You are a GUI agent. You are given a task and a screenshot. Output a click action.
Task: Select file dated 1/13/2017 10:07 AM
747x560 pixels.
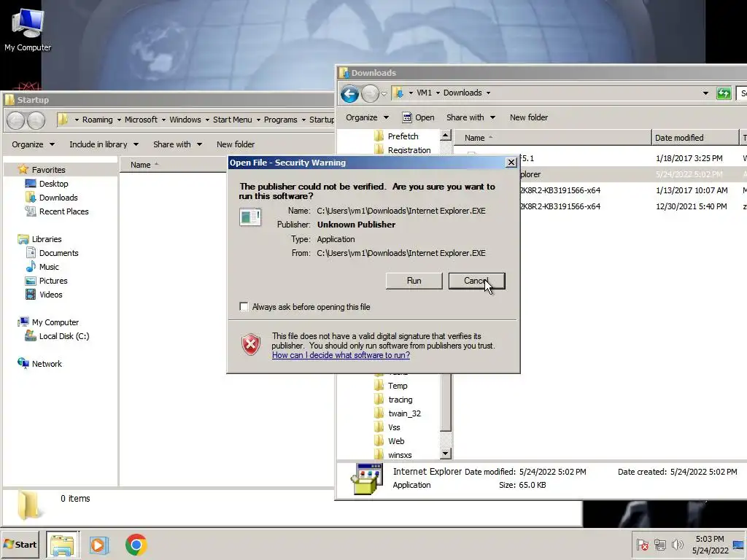pos(600,190)
